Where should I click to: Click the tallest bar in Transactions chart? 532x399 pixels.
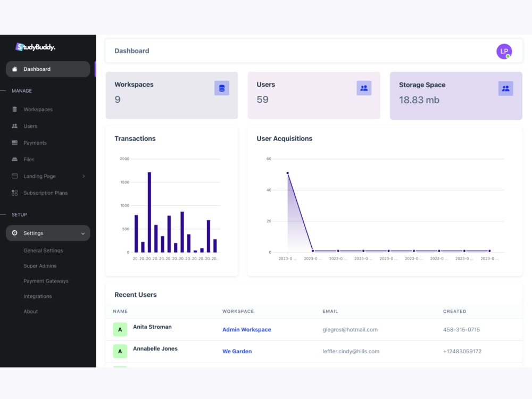tap(149, 212)
